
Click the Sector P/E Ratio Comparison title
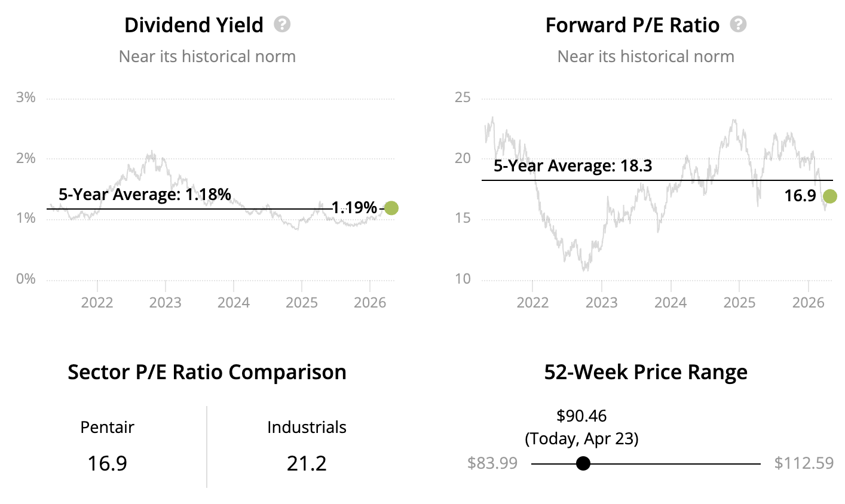(x=207, y=372)
